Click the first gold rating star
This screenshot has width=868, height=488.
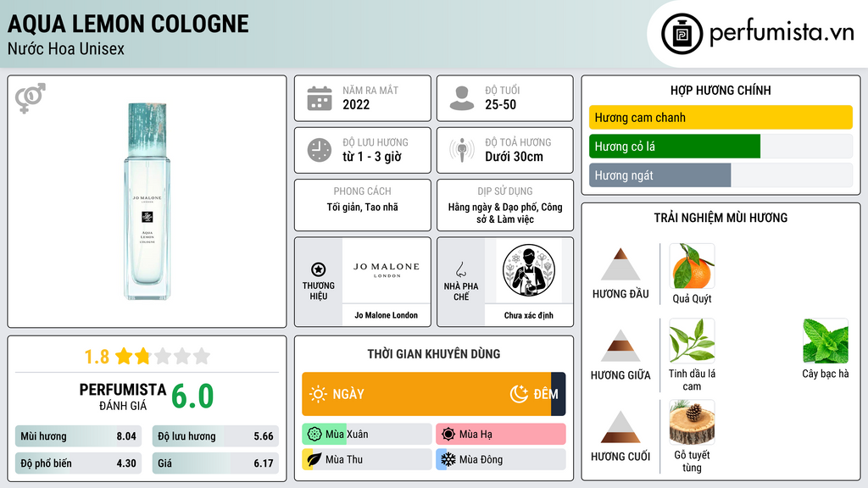124,356
